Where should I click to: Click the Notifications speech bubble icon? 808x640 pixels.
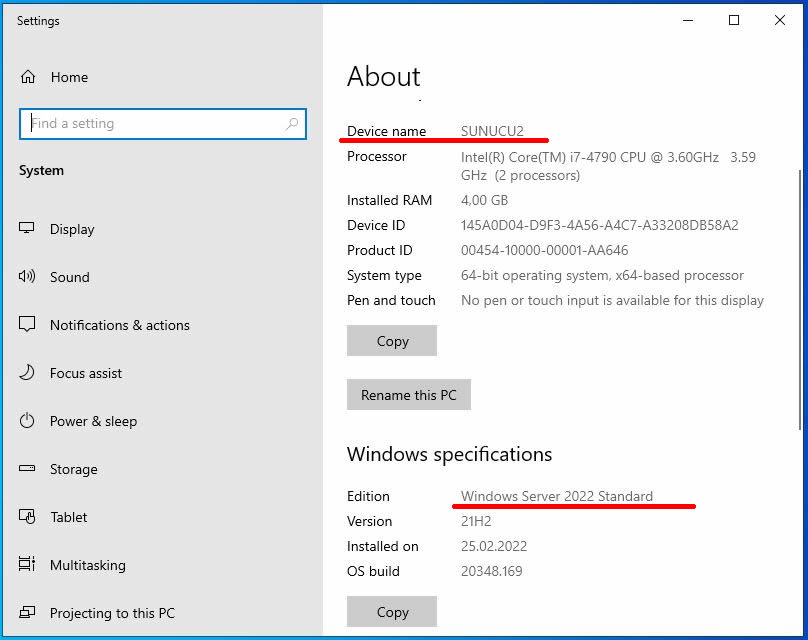(x=27, y=324)
